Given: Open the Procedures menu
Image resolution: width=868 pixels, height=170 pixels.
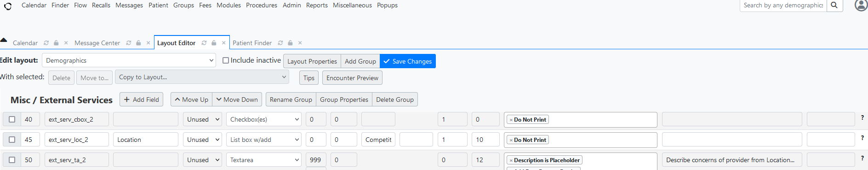Looking at the screenshot, I should (x=262, y=6).
